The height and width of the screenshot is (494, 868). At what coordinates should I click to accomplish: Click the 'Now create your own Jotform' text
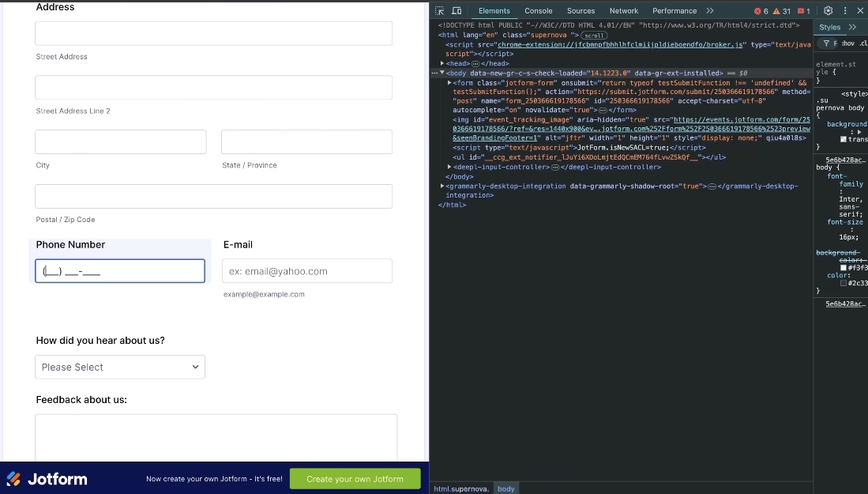214,479
